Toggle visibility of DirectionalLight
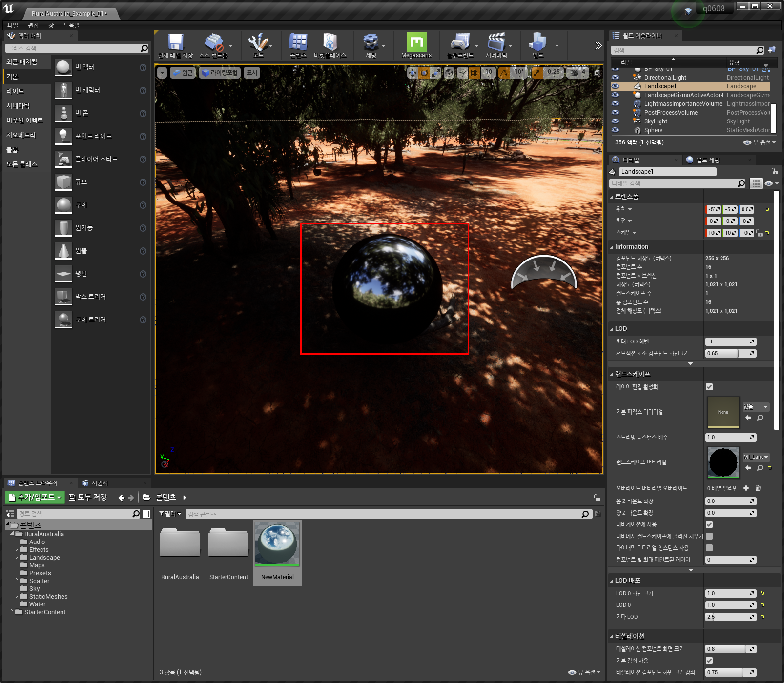 (x=615, y=78)
